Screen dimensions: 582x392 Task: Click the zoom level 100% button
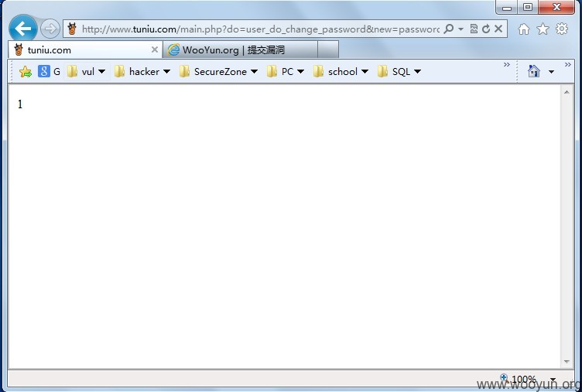point(519,379)
